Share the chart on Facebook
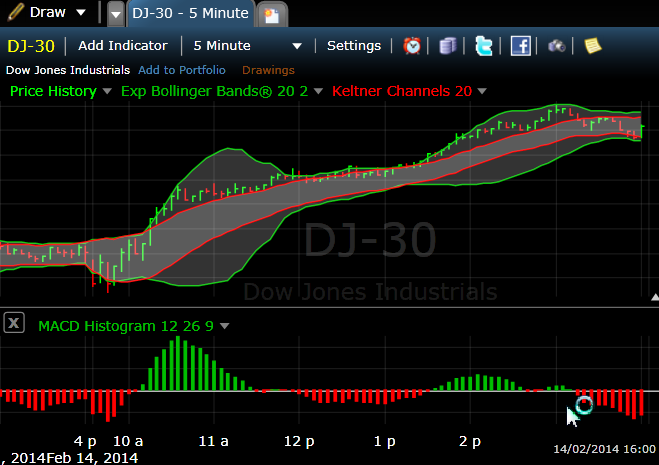659x465 pixels. 520,45
